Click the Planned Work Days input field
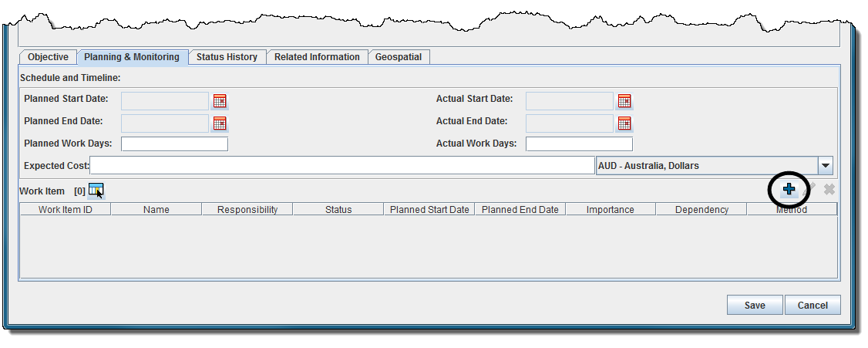Screen dimensions: 868x348 tap(174, 144)
